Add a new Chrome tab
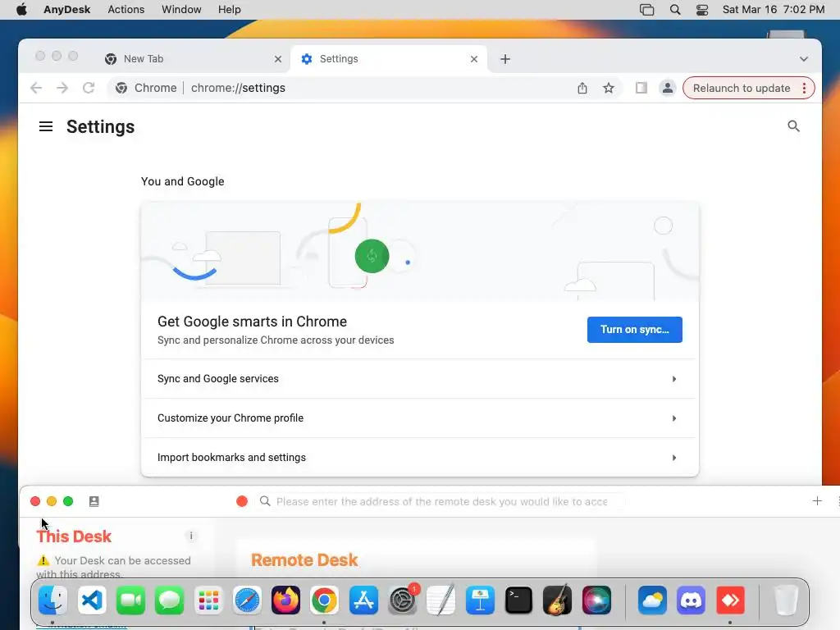840x630 pixels. pyautogui.click(x=505, y=59)
